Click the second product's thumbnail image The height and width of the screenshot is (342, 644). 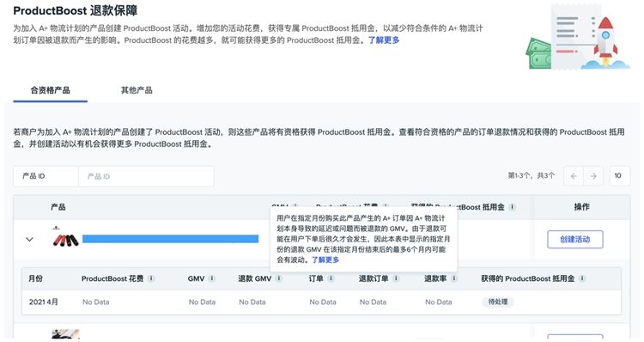tap(65, 334)
